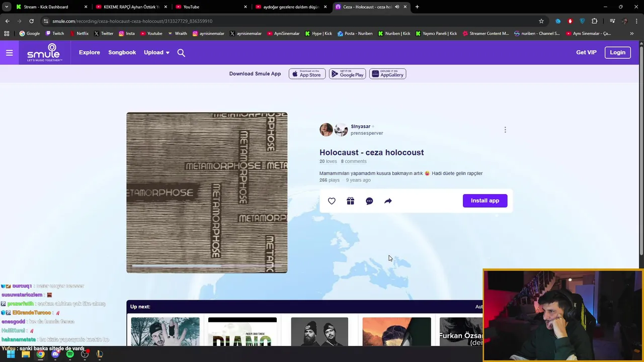Image resolution: width=644 pixels, height=362 pixels.
Task: Open the Google bookmark
Action: click(x=29, y=34)
